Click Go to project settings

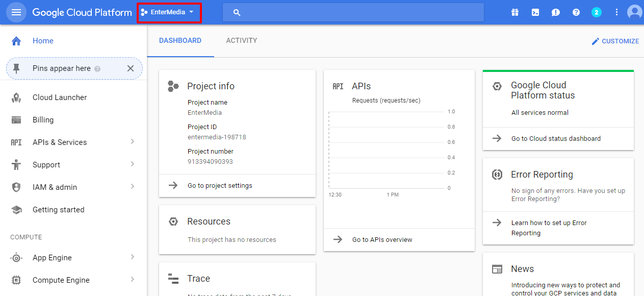pos(220,186)
